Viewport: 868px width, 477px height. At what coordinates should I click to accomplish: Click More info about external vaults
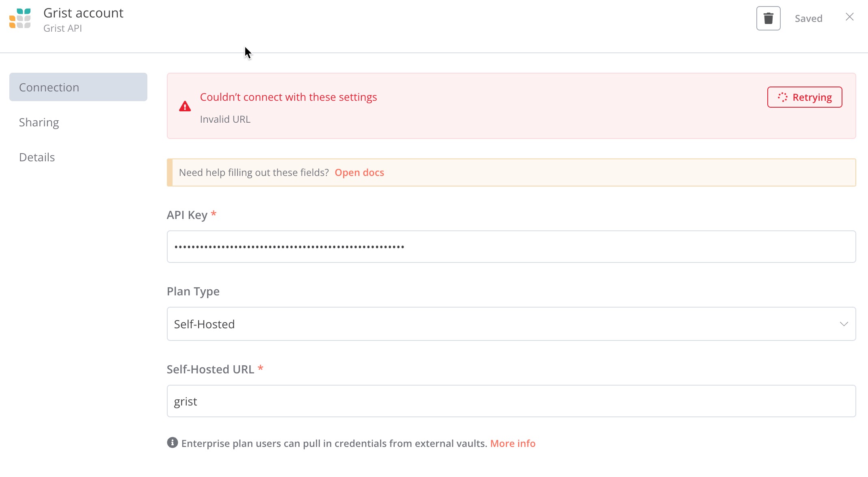coord(512,443)
